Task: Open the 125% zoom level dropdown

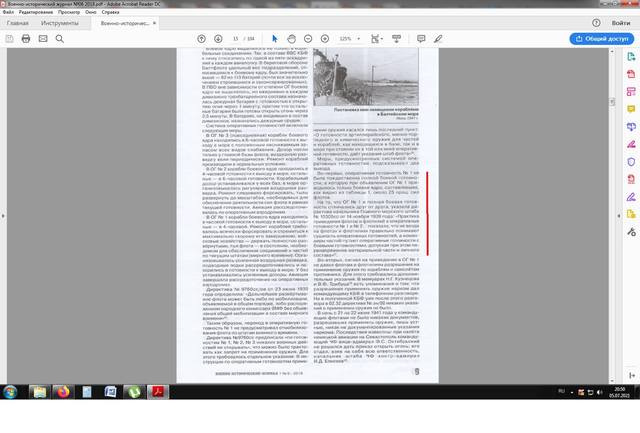Action: [350, 39]
